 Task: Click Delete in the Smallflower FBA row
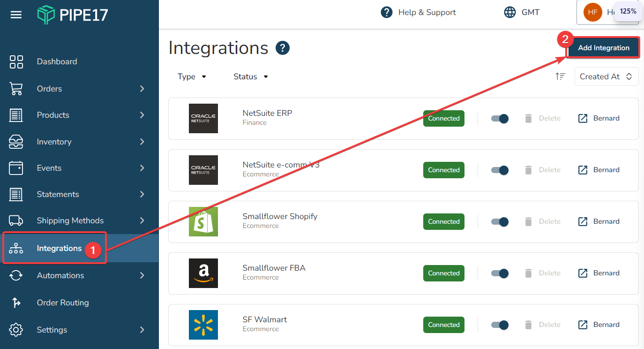point(550,273)
